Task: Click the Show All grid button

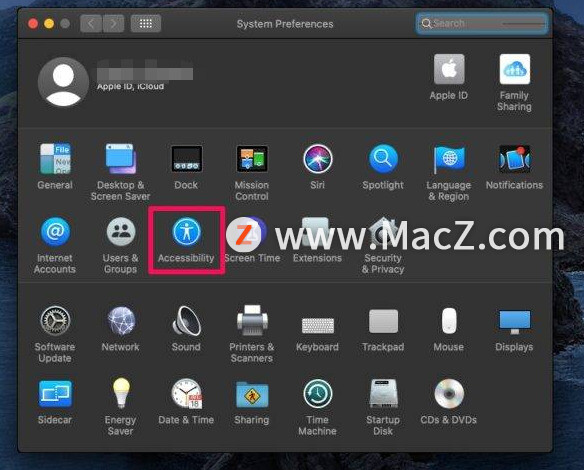Action: (x=146, y=24)
